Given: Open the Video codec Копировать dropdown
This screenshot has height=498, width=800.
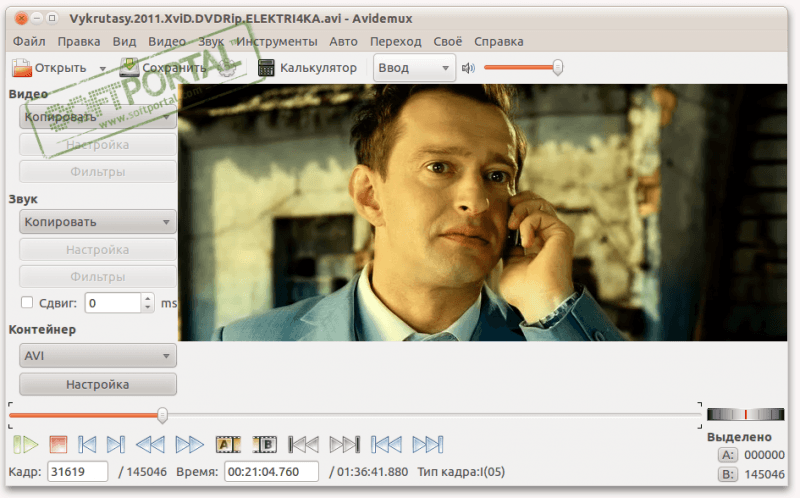Looking at the screenshot, I should tap(98, 117).
